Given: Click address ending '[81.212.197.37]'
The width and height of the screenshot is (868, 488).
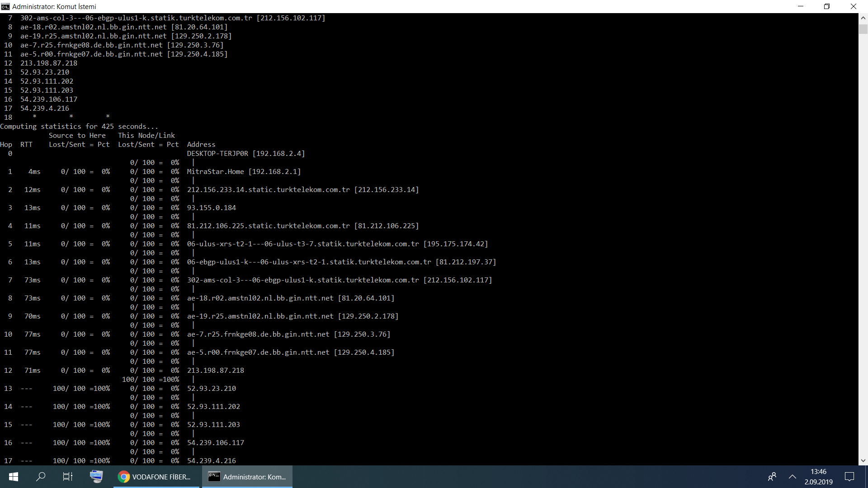Looking at the screenshot, I should (x=341, y=262).
